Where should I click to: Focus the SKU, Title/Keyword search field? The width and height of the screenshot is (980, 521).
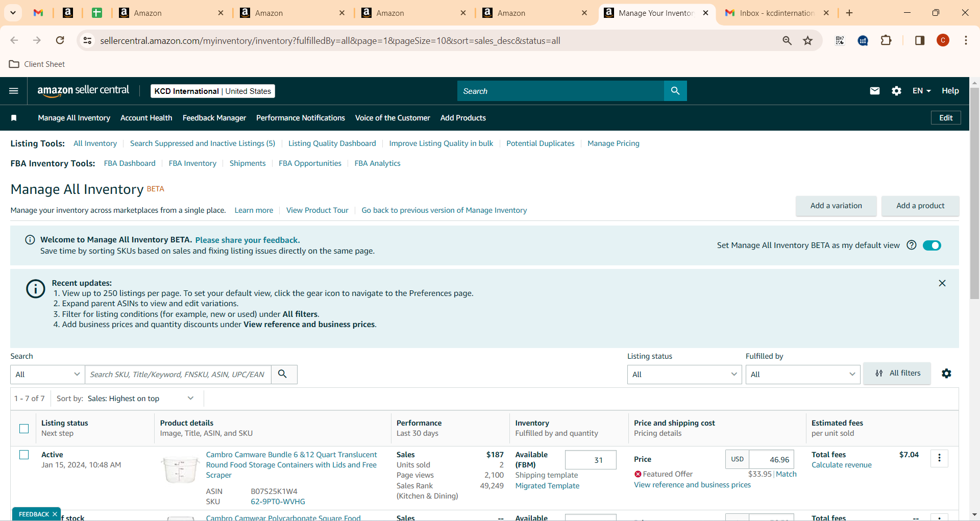click(178, 374)
